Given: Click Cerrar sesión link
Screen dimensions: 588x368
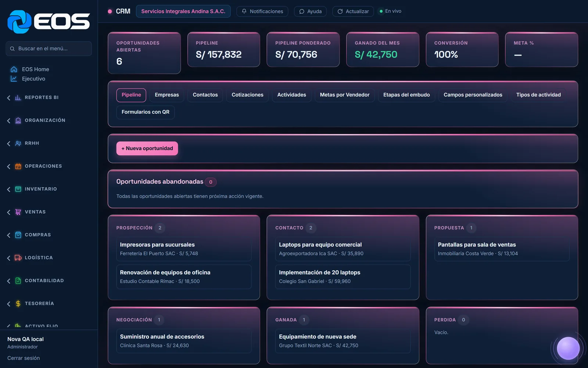Looking at the screenshot, I should tap(24, 358).
